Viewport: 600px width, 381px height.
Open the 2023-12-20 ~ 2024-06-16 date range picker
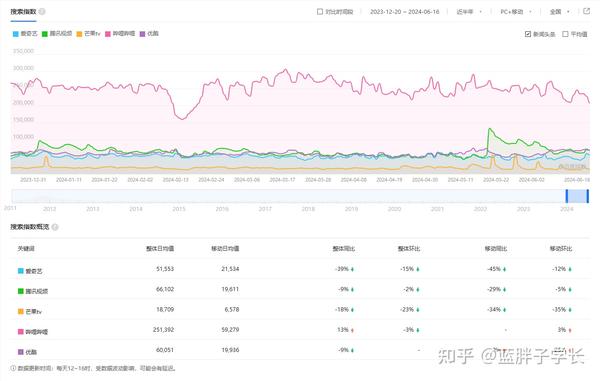[404, 12]
